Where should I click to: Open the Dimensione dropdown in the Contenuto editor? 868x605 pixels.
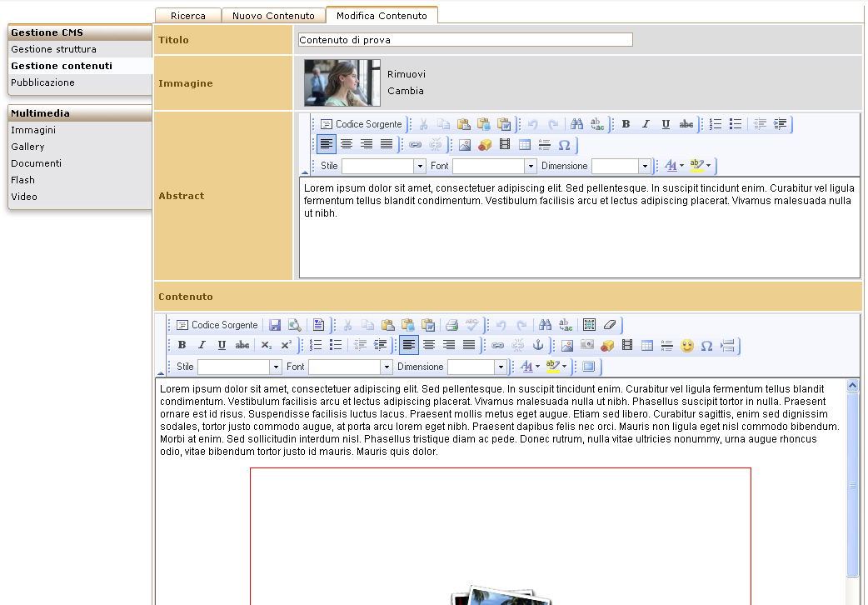(x=501, y=367)
